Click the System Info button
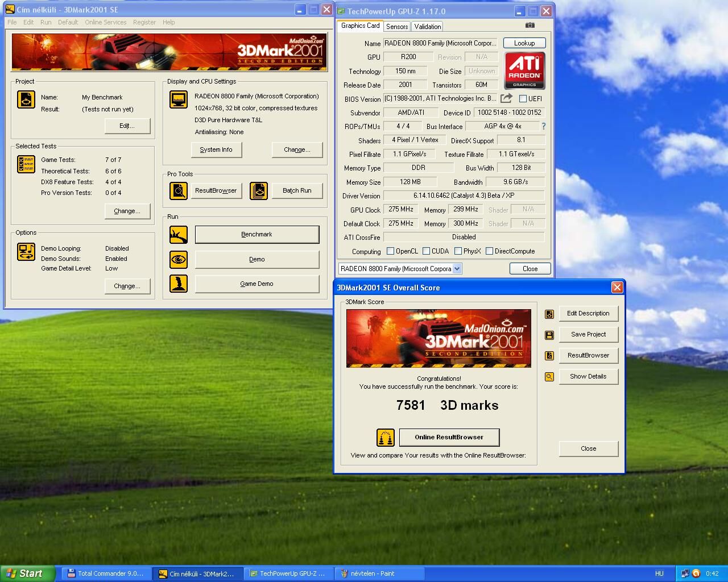Image resolution: width=728 pixels, height=582 pixels. coord(216,149)
